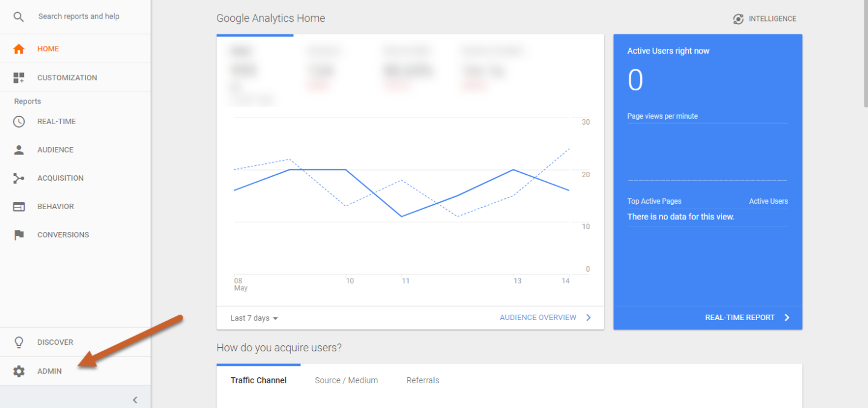Click the Behavior window icon

[x=19, y=207]
